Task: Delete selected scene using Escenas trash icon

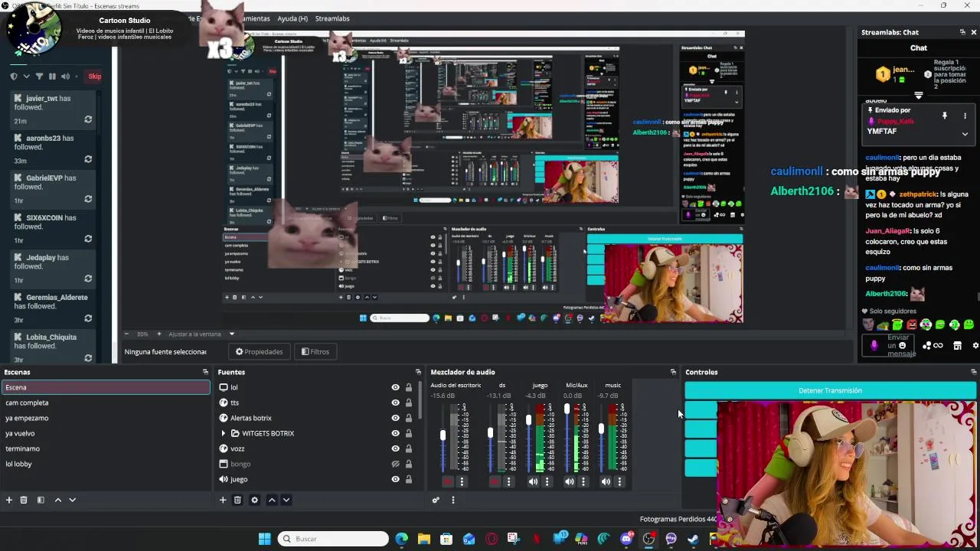Action: point(24,500)
